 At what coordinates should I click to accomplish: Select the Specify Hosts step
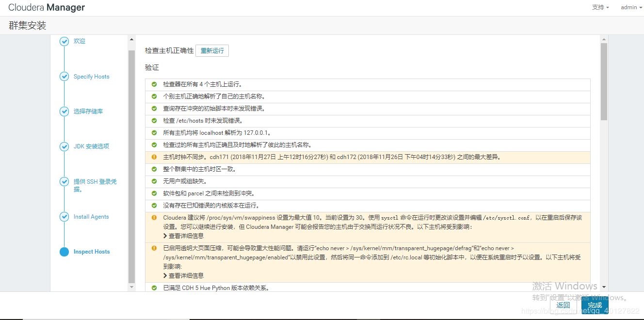click(x=92, y=77)
